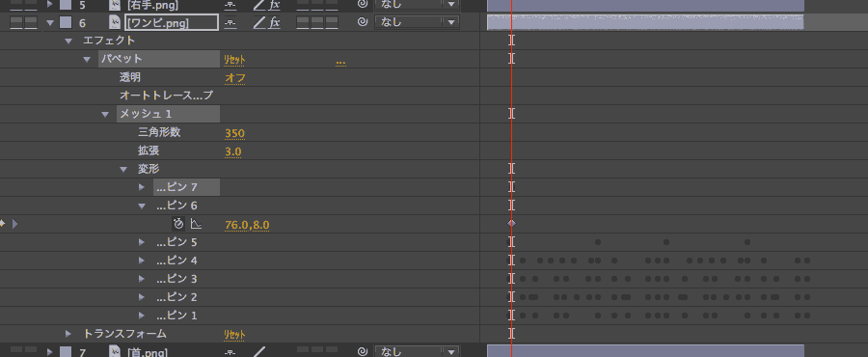Click the label color square of layer 7

coord(66,351)
